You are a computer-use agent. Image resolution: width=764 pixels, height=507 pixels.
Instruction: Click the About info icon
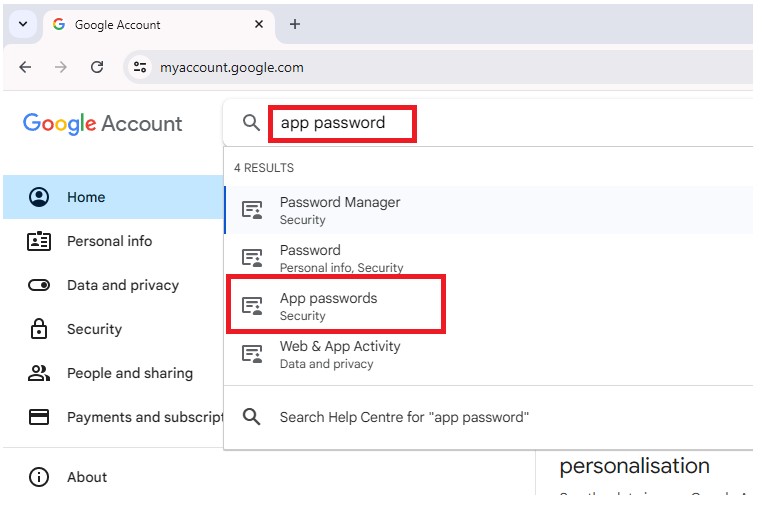tap(39, 477)
